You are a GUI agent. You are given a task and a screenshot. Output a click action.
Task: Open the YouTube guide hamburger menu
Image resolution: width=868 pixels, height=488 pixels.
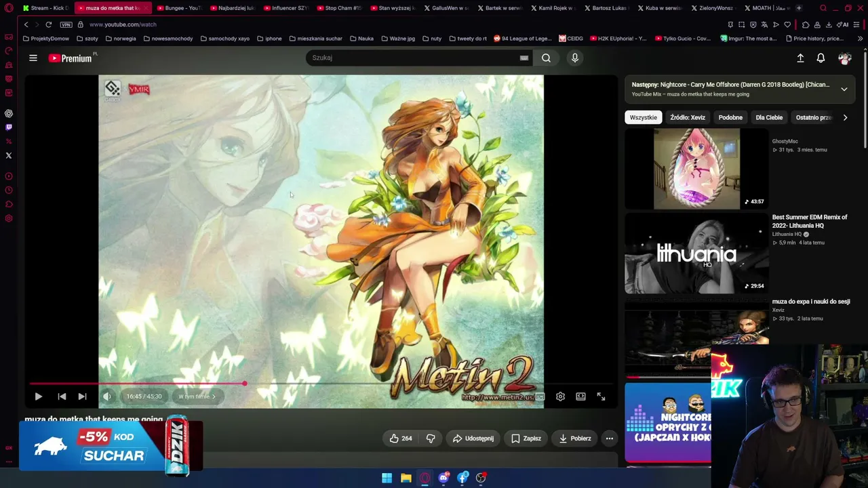tap(33, 58)
